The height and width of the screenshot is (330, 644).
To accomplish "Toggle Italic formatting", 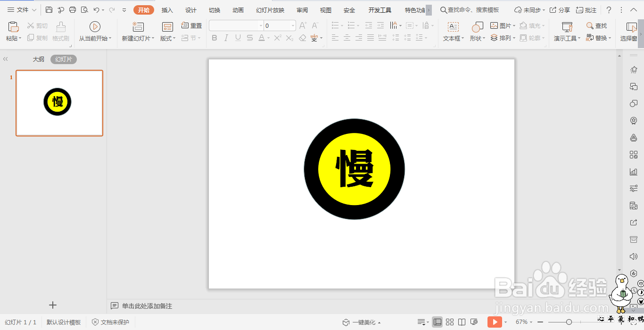I will pos(226,38).
